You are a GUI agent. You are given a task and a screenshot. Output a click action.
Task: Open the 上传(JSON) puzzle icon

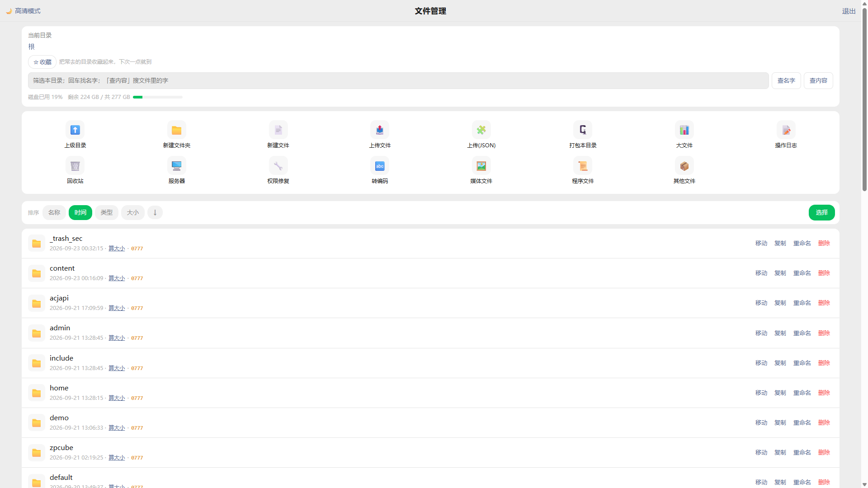click(481, 130)
